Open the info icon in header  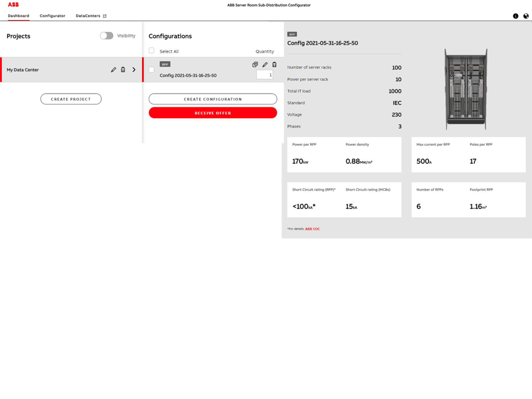click(516, 16)
